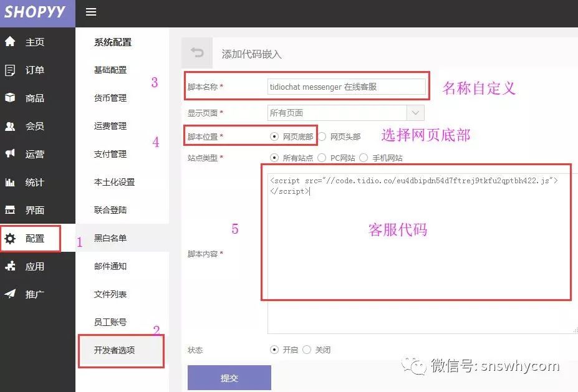The image size is (578, 392).
Task: Choose the PC网站 site type radio
Action: pyautogui.click(x=321, y=157)
